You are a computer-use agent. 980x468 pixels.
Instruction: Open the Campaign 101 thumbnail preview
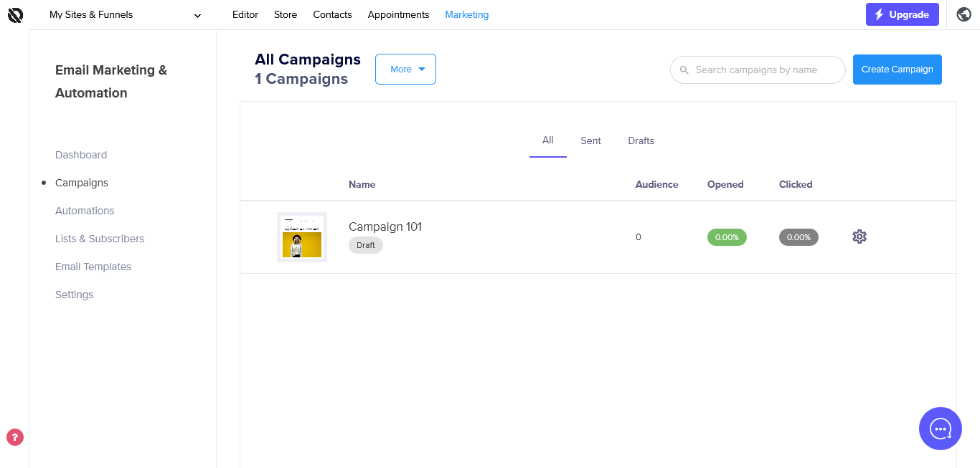click(302, 237)
